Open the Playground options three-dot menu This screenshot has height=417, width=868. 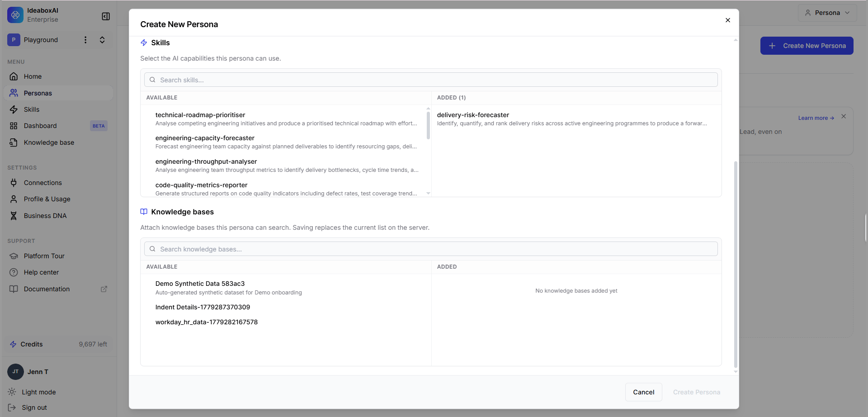click(x=85, y=40)
